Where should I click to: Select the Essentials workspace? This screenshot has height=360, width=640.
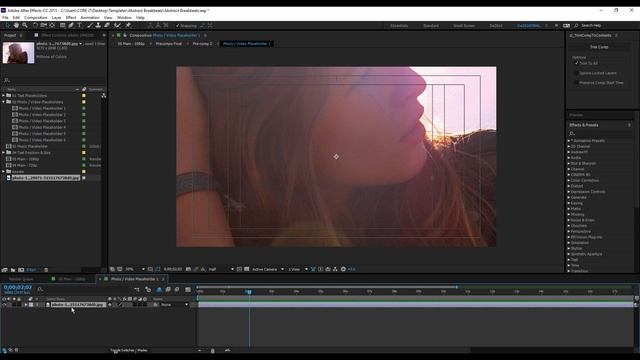coord(399,26)
